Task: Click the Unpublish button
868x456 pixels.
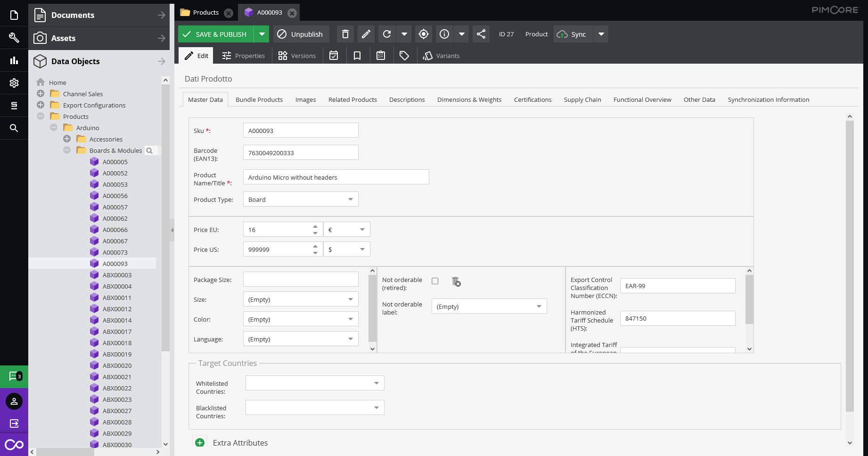Action: (x=300, y=34)
